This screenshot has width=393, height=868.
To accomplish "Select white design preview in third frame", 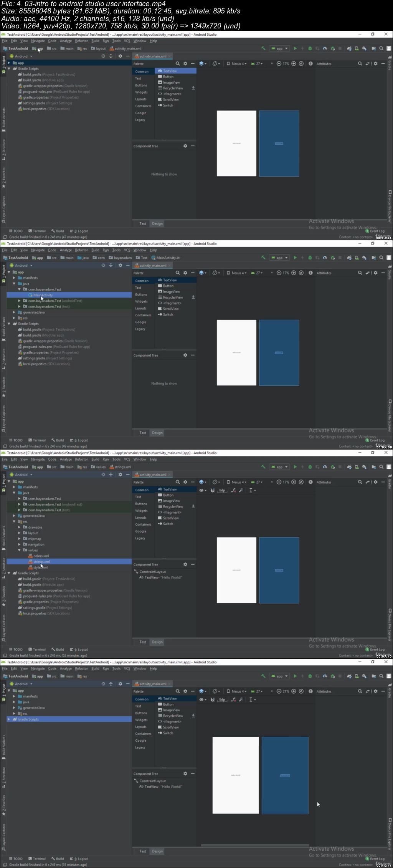I will tap(236, 570).
